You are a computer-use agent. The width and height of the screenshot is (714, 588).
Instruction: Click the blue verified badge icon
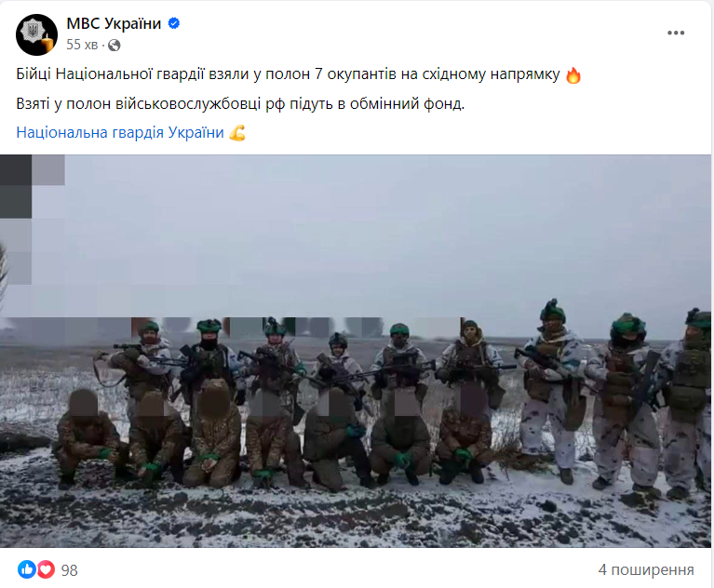pos(174,23)
